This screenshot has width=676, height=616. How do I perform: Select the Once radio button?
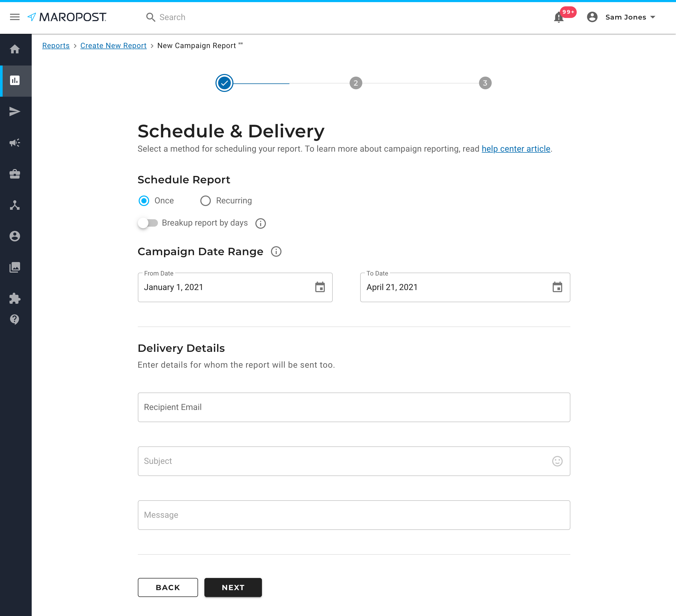[x=144, y=201]
